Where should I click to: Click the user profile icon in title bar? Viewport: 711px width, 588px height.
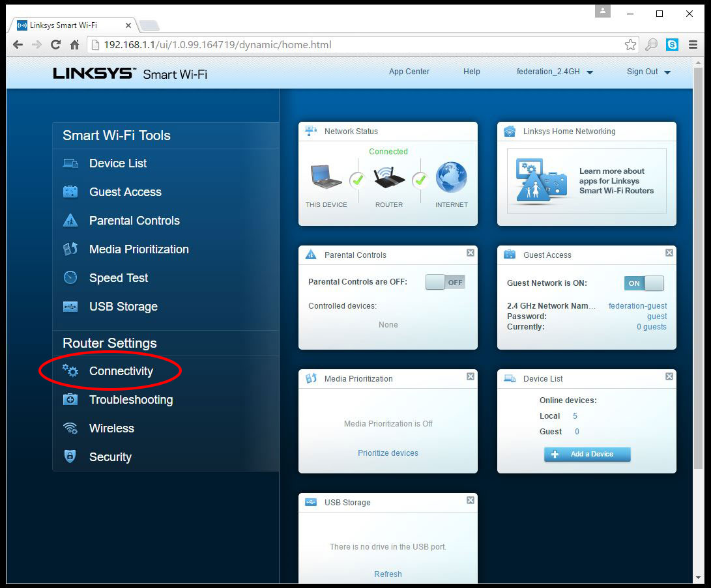[603, 11]
